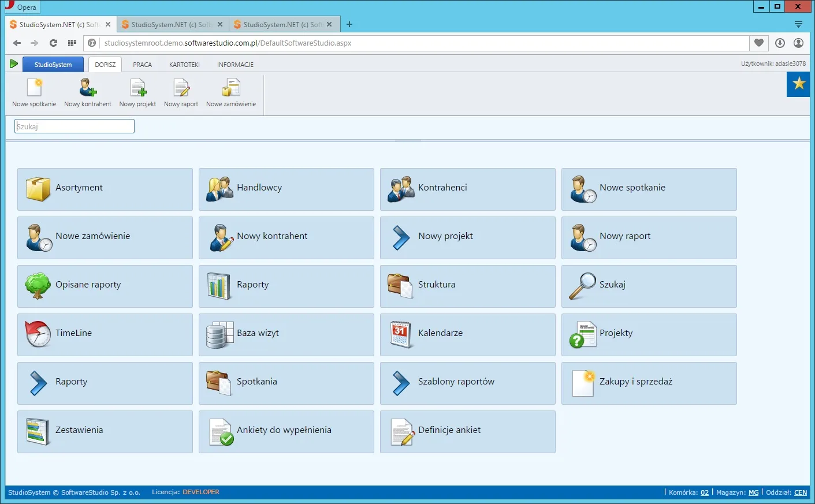Screen dimensions: 815x504
Task: Click the green play arrow icon
Action: [14, 64]
